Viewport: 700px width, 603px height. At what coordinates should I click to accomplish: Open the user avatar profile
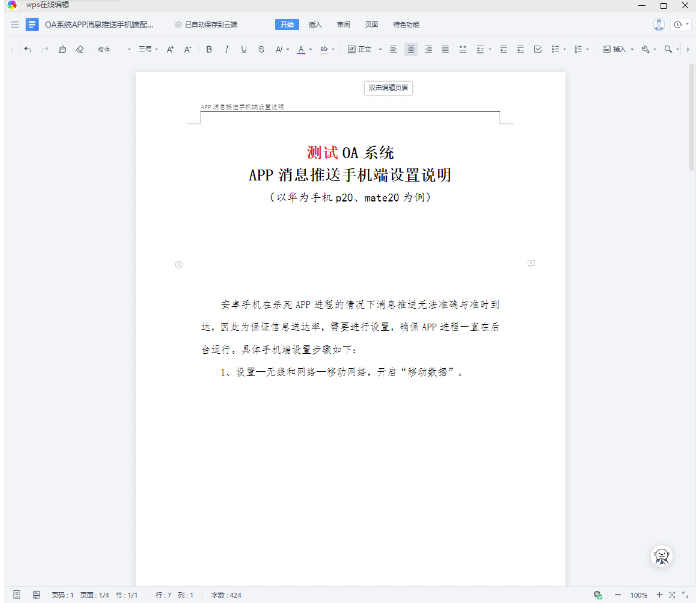[x=659, y=25]
